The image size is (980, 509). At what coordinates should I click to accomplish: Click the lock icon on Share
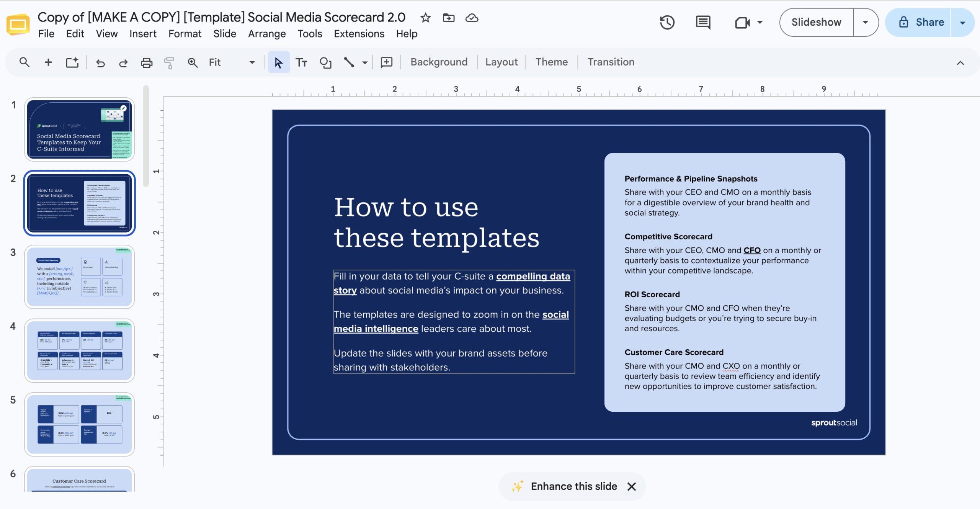click(903, 22)
